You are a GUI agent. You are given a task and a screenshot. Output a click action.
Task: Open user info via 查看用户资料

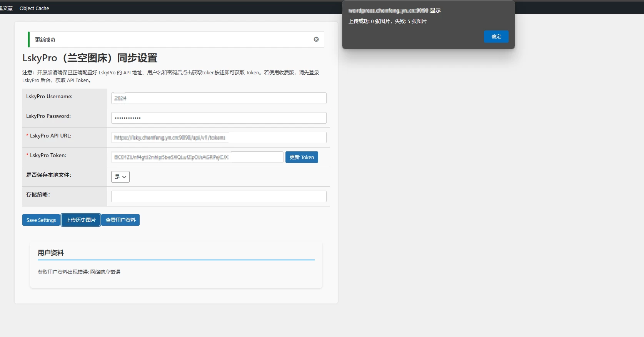pos(120,220)
